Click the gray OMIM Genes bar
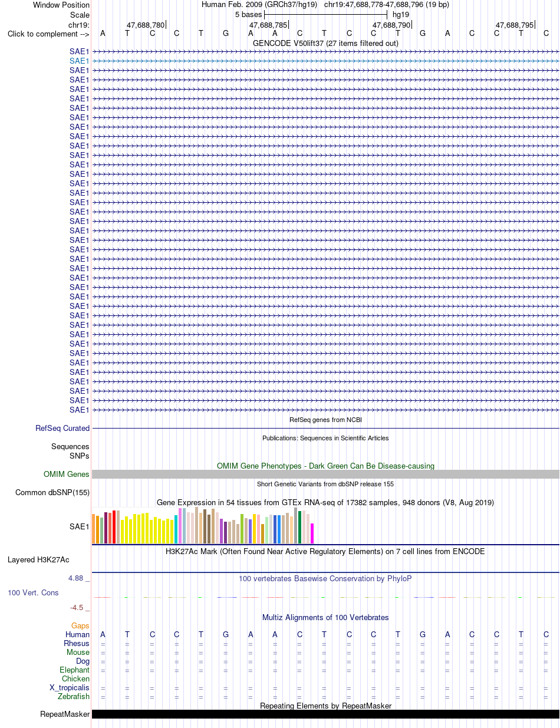The width and height of the screenshot is (560, 728). (x=325, y=475)
